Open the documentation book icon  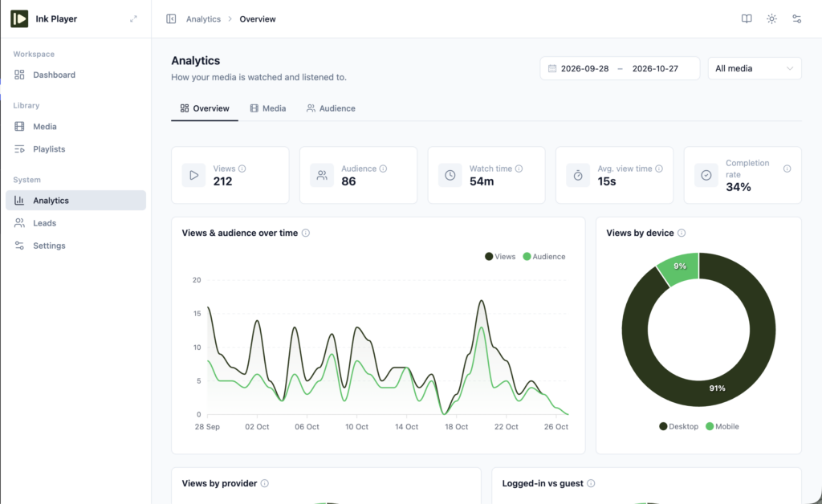[747, 19]
